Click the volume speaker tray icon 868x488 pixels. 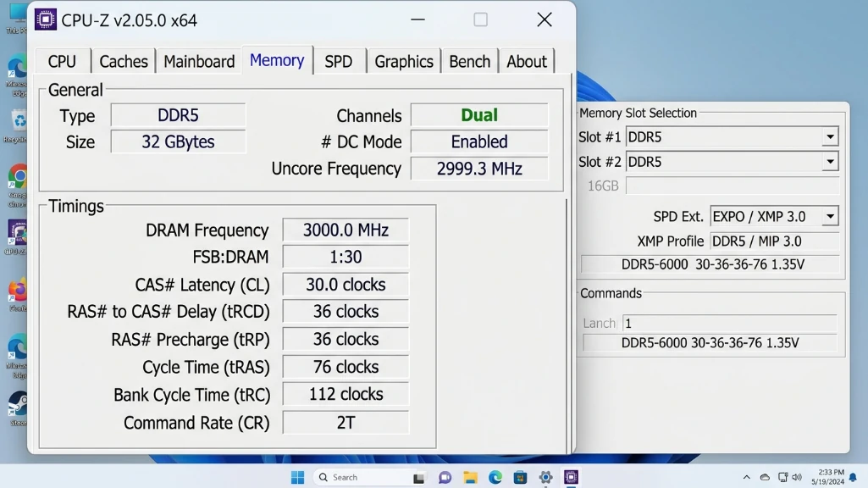797,477
